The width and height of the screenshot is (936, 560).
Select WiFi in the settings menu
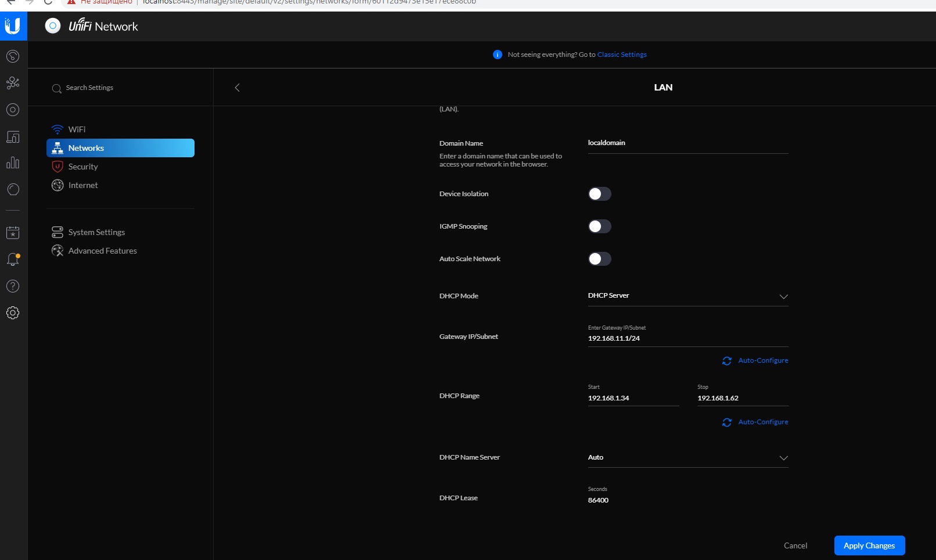coord(77,129)
